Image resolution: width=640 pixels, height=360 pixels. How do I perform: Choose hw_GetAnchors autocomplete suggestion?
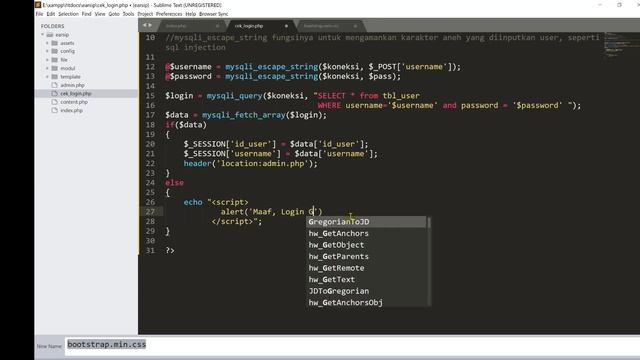point(366,233)
